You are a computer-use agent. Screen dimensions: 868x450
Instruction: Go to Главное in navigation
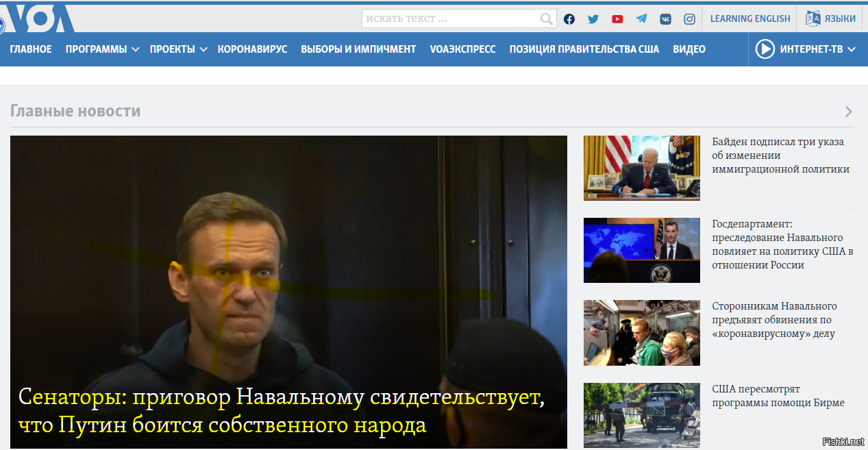coord(31,49)
